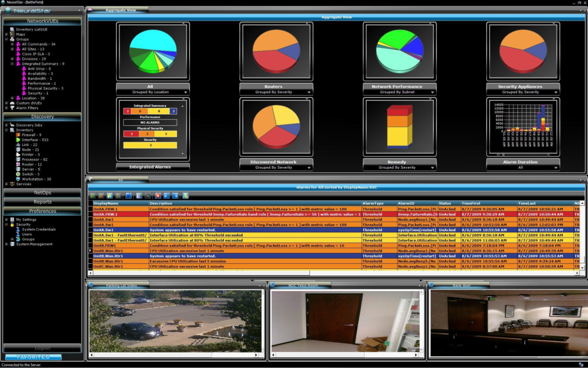
Task: Click the Firewall icon in Inventory tree
Action: 18,135
